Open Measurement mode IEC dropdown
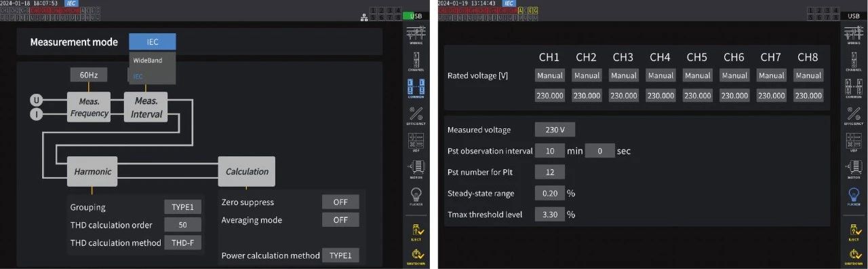This screenshot has width=868, height=269. 153,42
